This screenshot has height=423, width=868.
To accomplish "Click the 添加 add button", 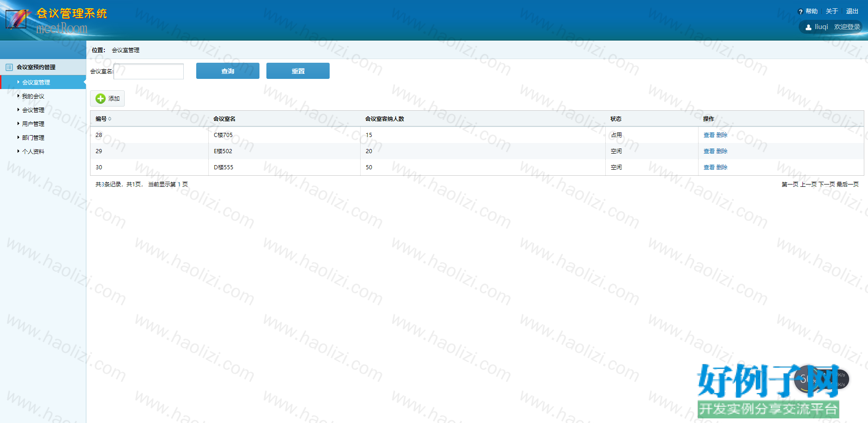I will click(107, 99).
